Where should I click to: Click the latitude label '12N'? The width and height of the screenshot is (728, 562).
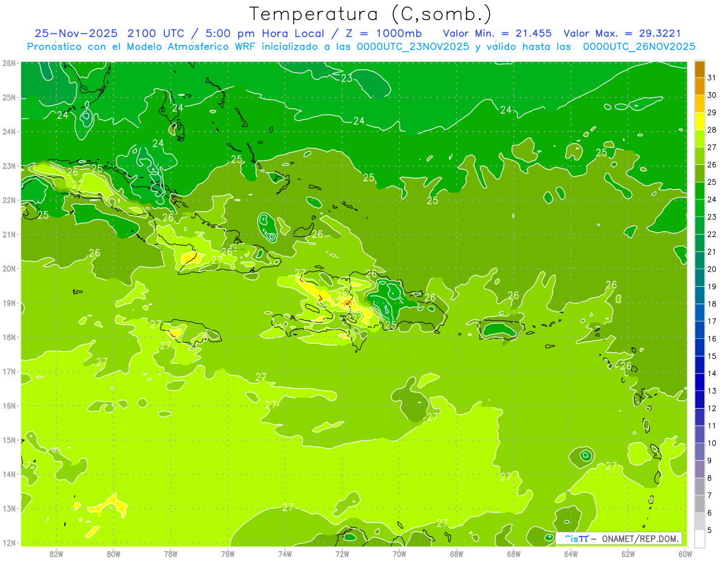pos(9,543)
